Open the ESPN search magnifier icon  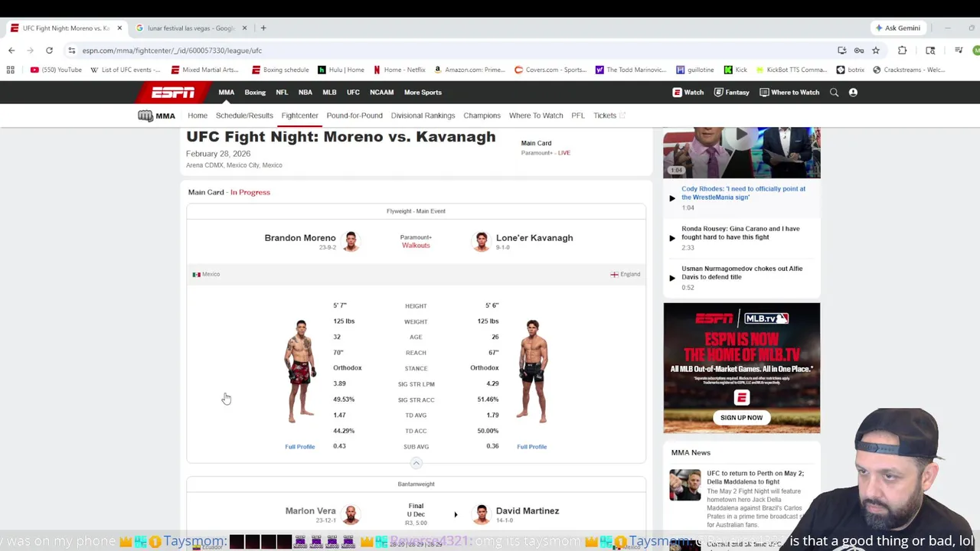coord(835,93)
